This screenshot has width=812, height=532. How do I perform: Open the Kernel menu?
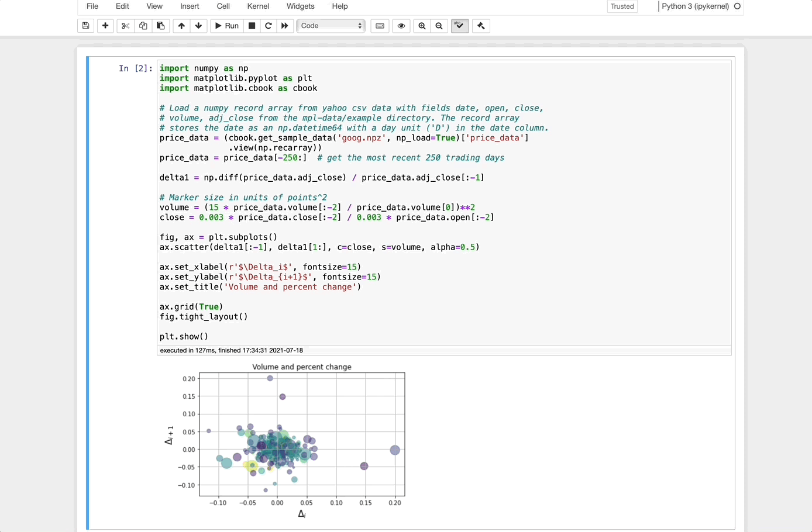point(258,6)
